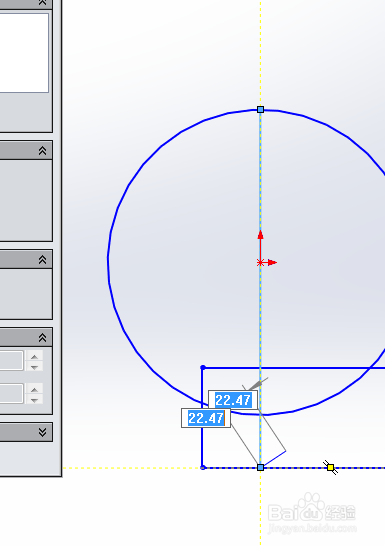Click the white selection list box in the property panel

[24, 53]
